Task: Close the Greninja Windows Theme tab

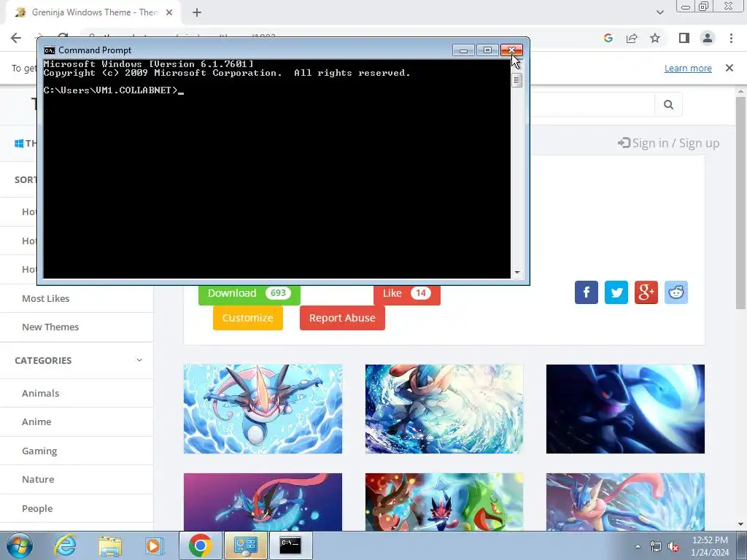Action: (x=169, y=12)
